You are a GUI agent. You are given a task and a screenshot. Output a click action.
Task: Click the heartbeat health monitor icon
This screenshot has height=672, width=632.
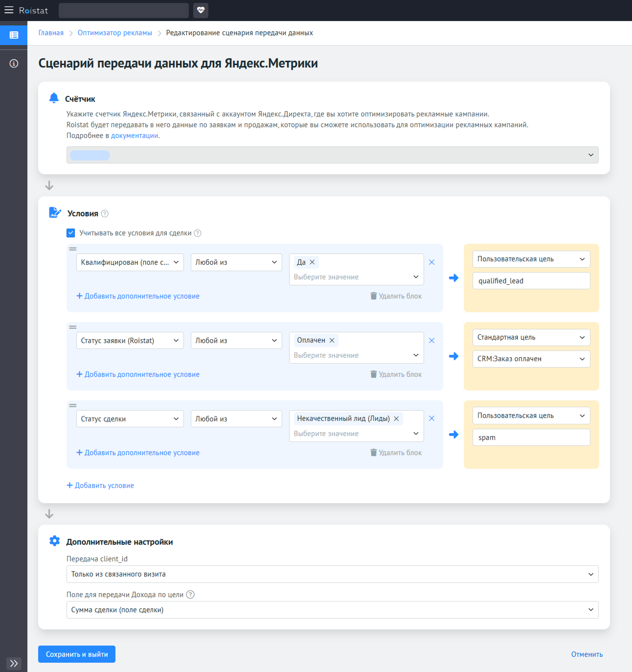coord(201,10)
